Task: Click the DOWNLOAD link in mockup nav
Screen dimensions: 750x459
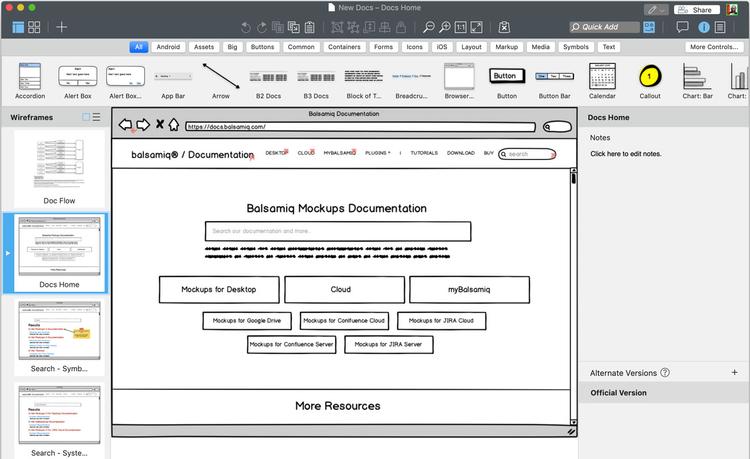Action: pos(461,153)
